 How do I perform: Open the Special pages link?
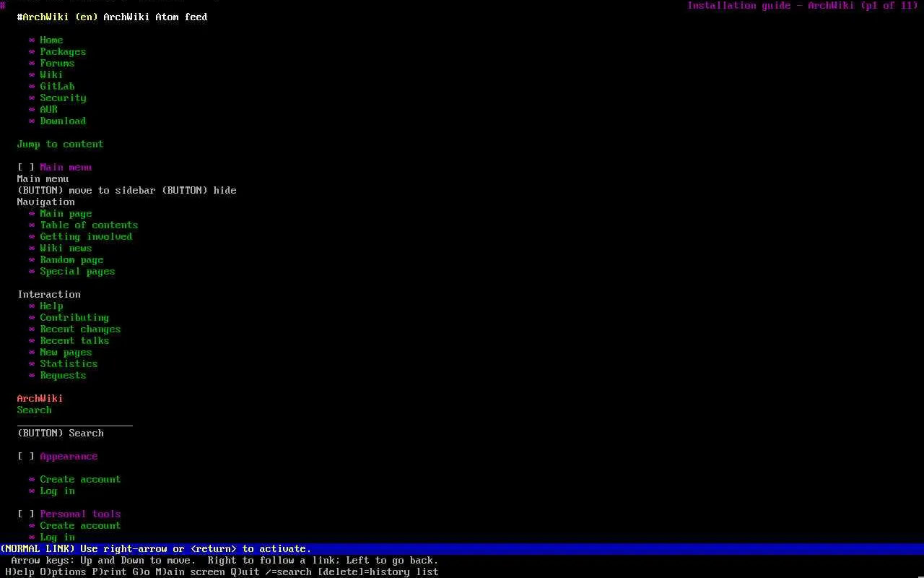pos(77,271)
